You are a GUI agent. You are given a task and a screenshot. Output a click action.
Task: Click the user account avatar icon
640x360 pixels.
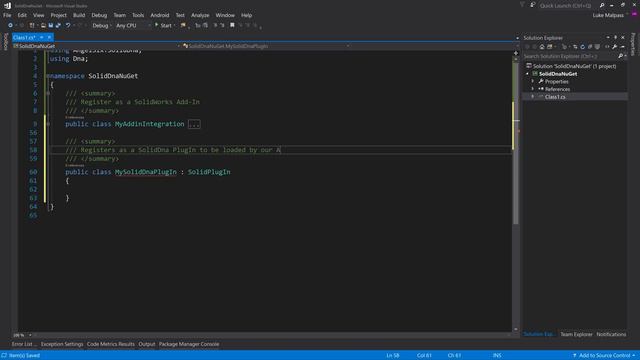634,15
